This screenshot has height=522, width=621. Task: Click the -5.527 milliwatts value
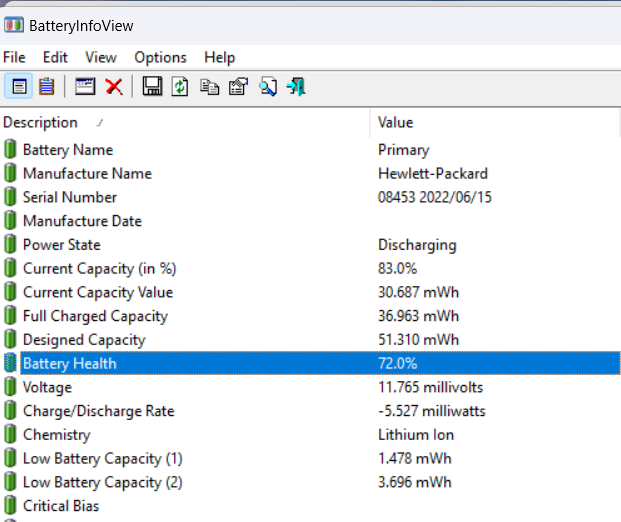(x=432, y=411)
